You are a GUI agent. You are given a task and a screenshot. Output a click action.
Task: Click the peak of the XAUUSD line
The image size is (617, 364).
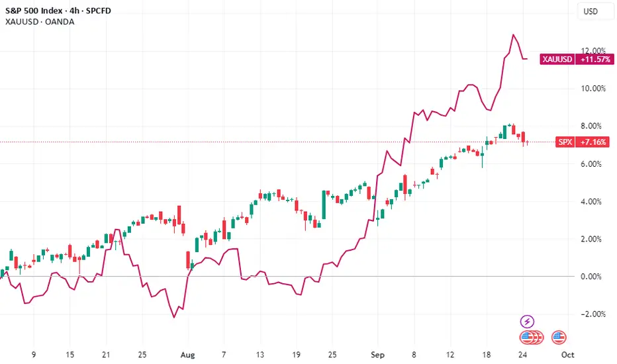tap(513, 35)
